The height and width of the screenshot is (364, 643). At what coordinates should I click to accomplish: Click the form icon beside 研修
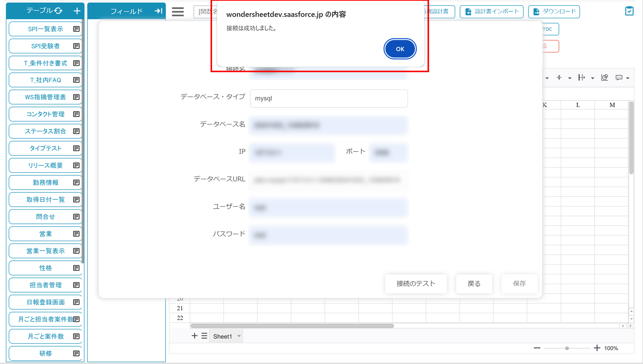(76, 353)
